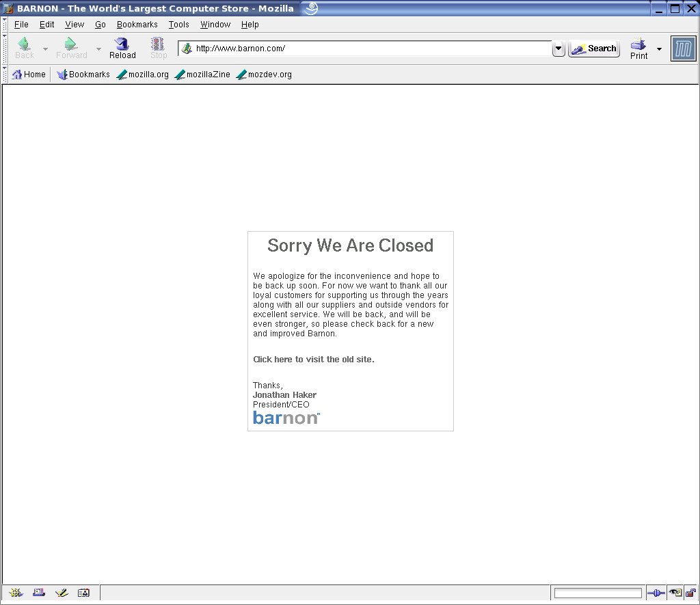Image resolution: width=700 pixels, height=605 pixels.
Task: Maximize the Mozilla window
Action: pos(675,8)
